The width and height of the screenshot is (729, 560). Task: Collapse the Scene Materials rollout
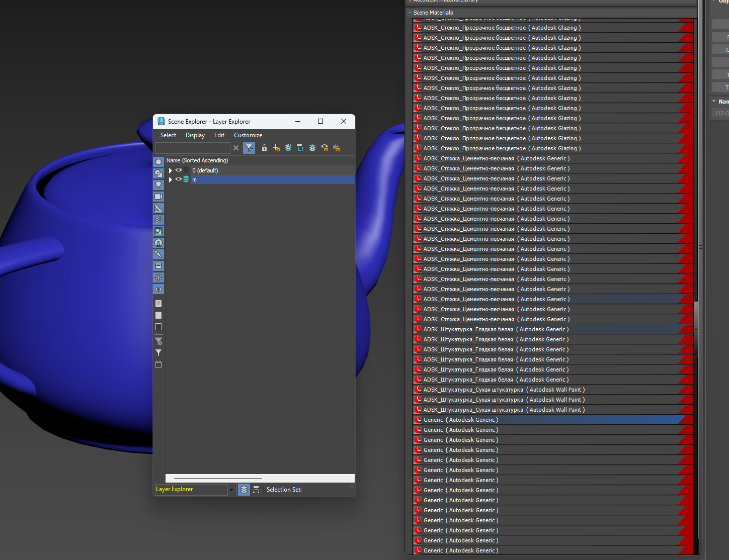[x=410, y=13]
